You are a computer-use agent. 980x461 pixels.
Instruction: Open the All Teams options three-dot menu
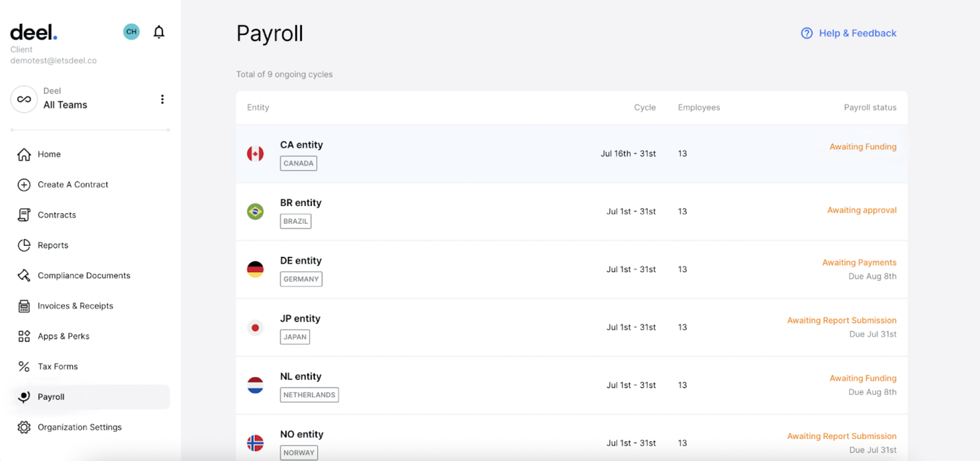[x=162, y=99]
